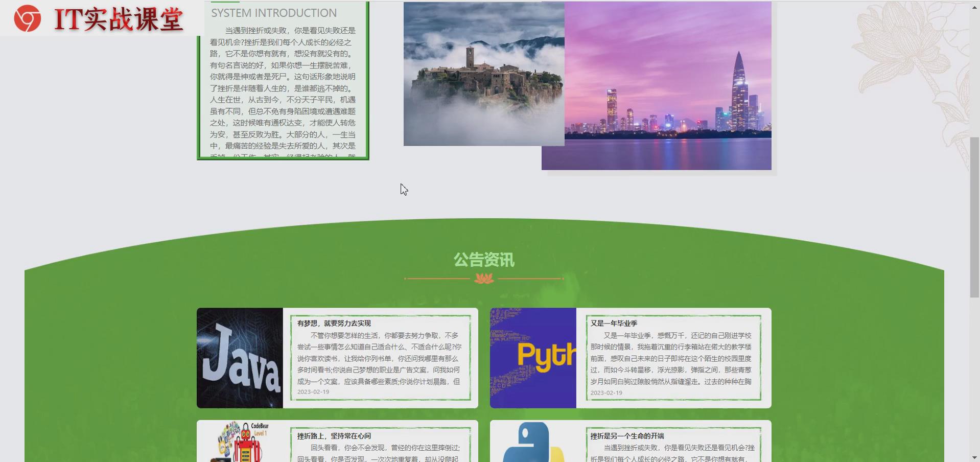Click the 2023-02-19 date under 又是一年毕业季
Image resolution: width=980 pixels, height=462 pixels.
pyautogui.click(x=606, y=393)
